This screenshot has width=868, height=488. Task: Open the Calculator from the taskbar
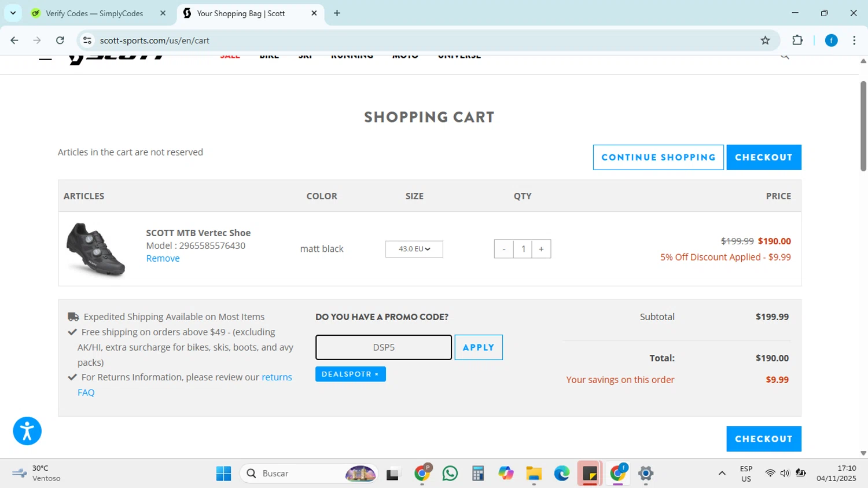[x=477, y=474]
